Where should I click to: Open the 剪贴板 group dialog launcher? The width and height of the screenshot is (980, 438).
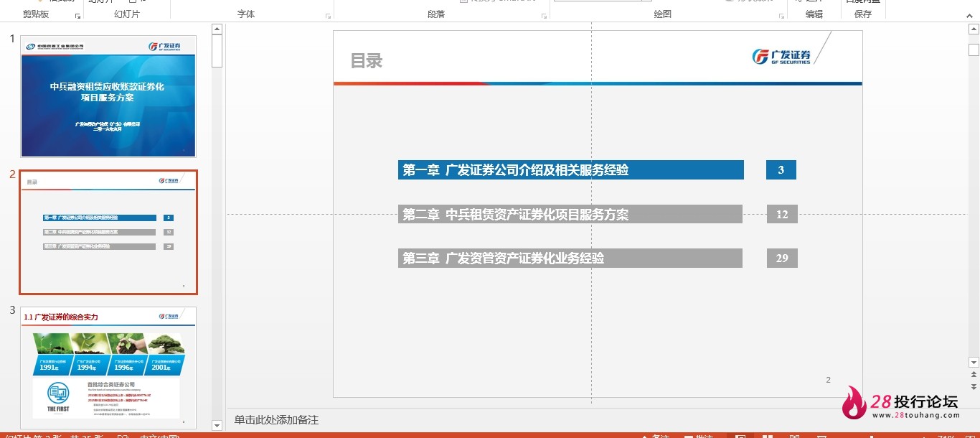(x=77, y=15)
